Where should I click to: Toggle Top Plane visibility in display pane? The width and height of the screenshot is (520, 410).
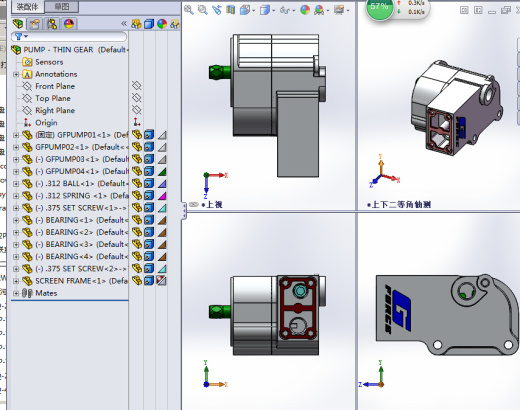137,98
